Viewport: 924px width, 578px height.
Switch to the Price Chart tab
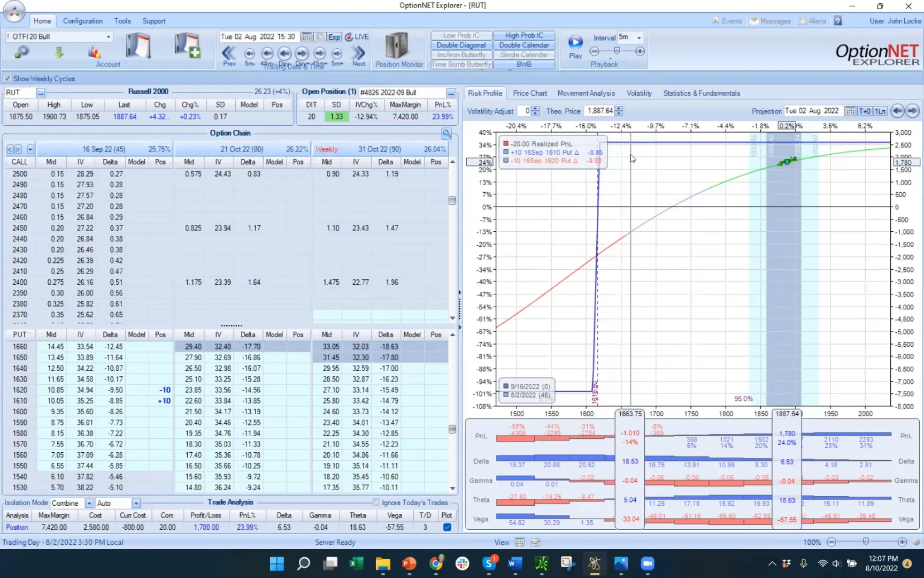530,93
